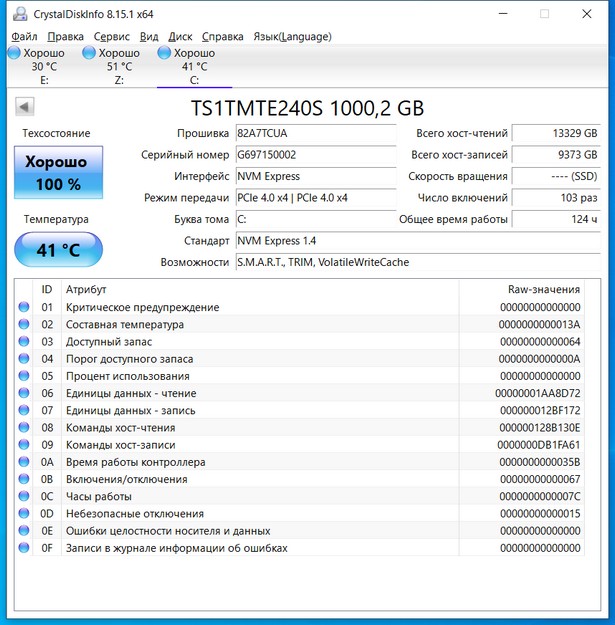The width and height of the screenshot is (615, 625).
Task: Click raw value 0000000000064
Action: (x=540, y=342)
